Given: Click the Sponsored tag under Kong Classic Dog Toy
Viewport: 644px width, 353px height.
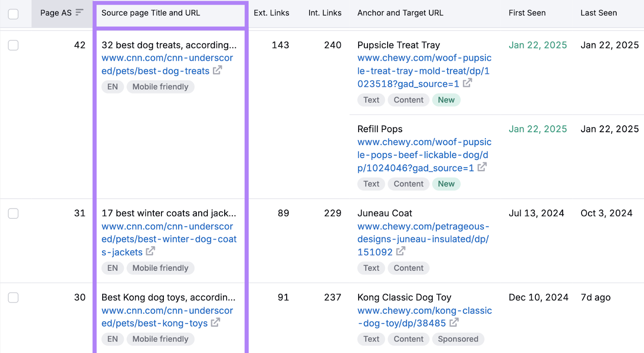Looking at the screenshot, I should pyautogui.click(x=458, y=339).
